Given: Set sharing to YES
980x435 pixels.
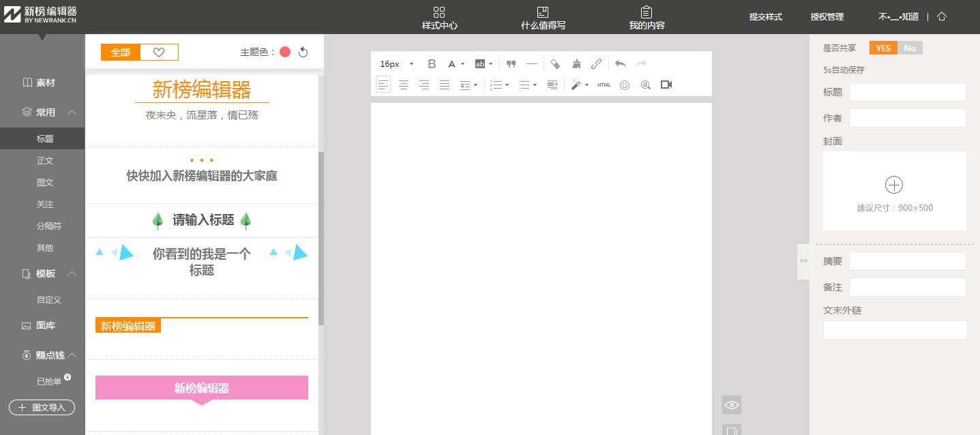Looking at the screenshot, I should point(883,48).
